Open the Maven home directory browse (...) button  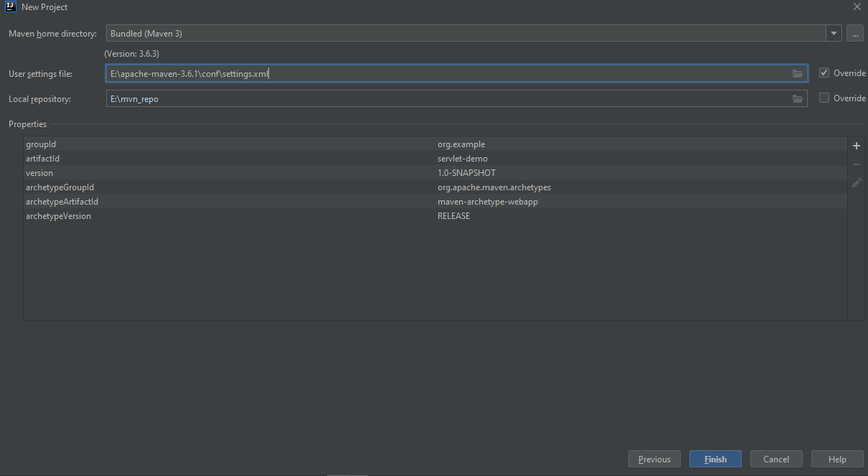point(855,34)
